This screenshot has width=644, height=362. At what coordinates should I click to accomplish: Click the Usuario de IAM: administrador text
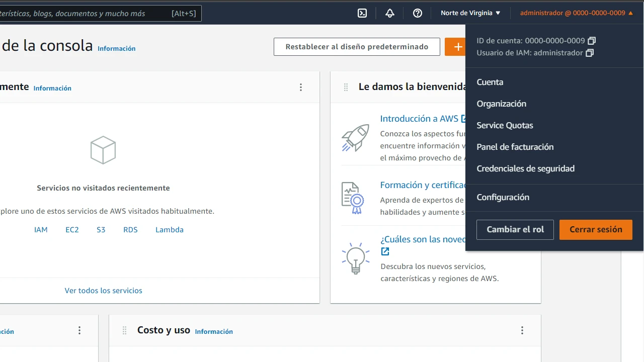click(530, 53)
